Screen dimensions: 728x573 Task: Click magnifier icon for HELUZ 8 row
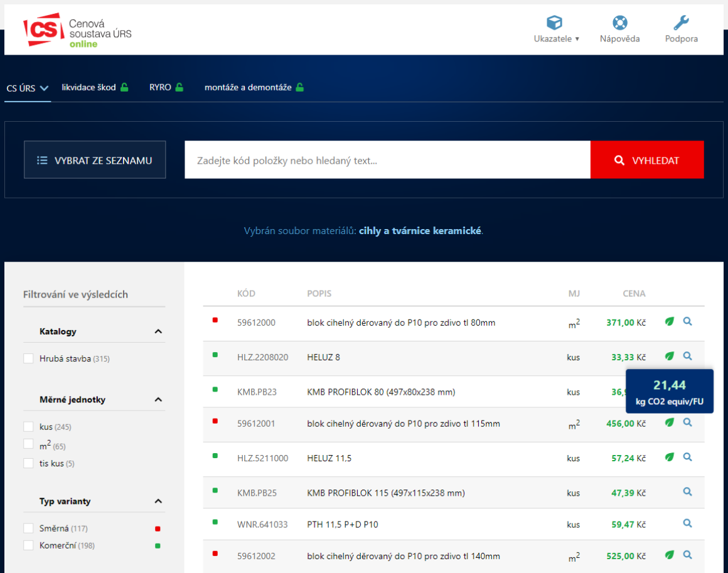point(687,356)
